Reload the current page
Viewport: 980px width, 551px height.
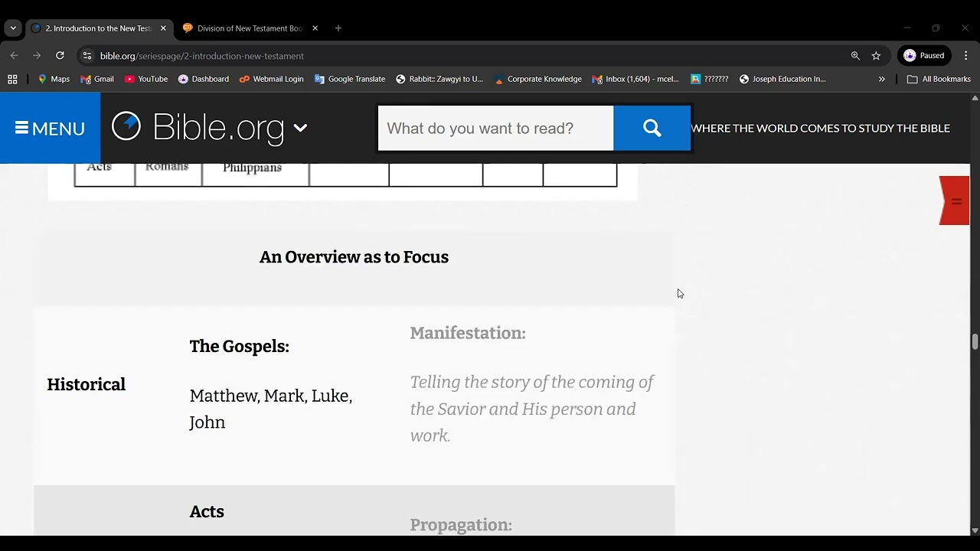[x=60, y=55]
